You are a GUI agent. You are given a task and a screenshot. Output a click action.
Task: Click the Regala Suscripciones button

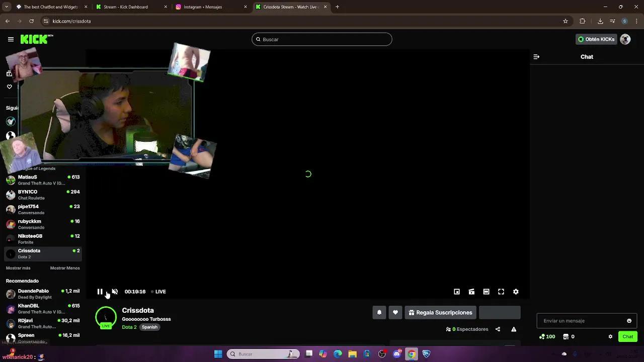(440, 312)
